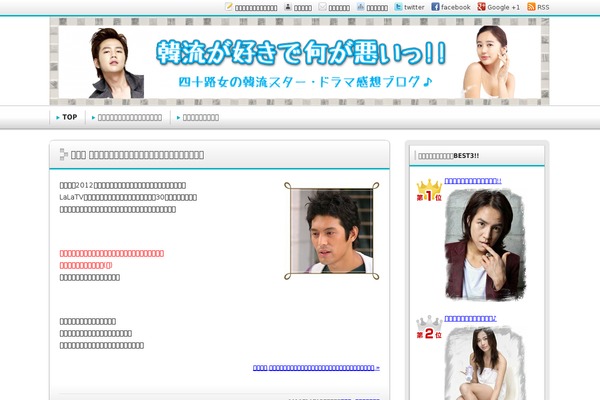Click the man portrait in header banner
Viewport: 600px width, 400px height.
[115, 63]
